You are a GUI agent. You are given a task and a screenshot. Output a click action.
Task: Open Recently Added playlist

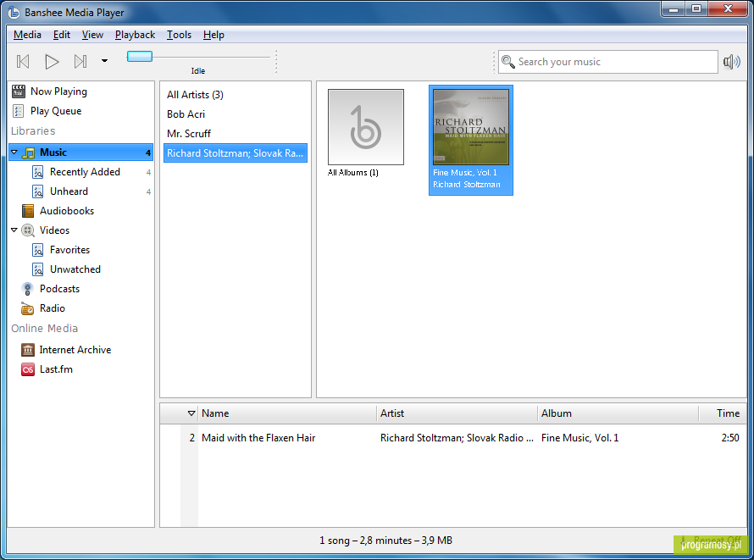click(85, 172)
